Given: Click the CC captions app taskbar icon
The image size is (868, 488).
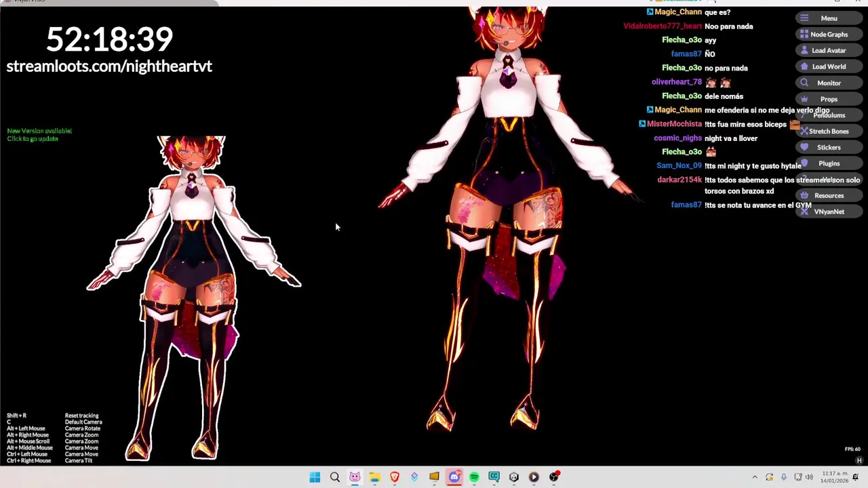Looking at the screenshot, I should 494,477.
